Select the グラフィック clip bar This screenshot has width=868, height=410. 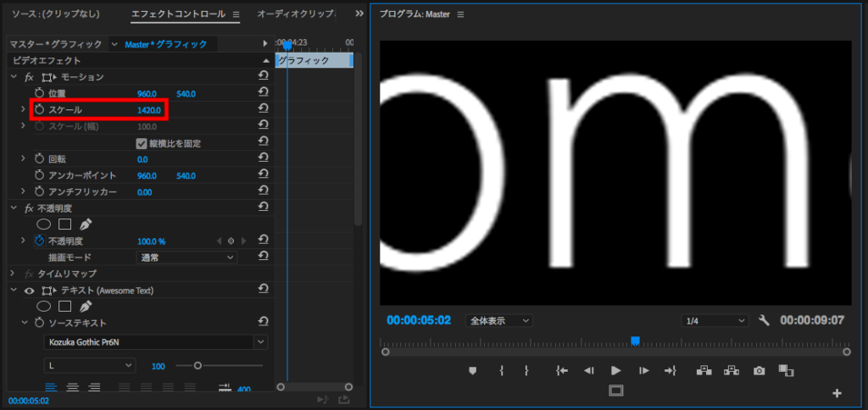[314, 60]
